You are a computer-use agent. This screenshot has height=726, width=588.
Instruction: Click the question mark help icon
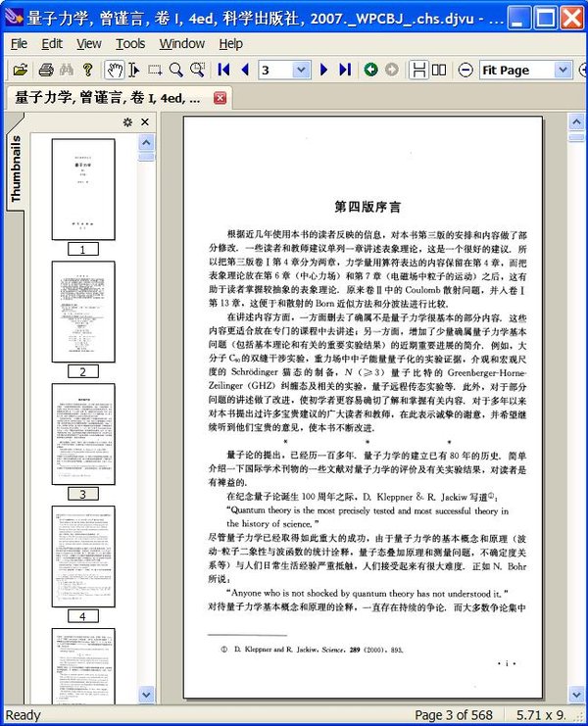click(87, 70)
